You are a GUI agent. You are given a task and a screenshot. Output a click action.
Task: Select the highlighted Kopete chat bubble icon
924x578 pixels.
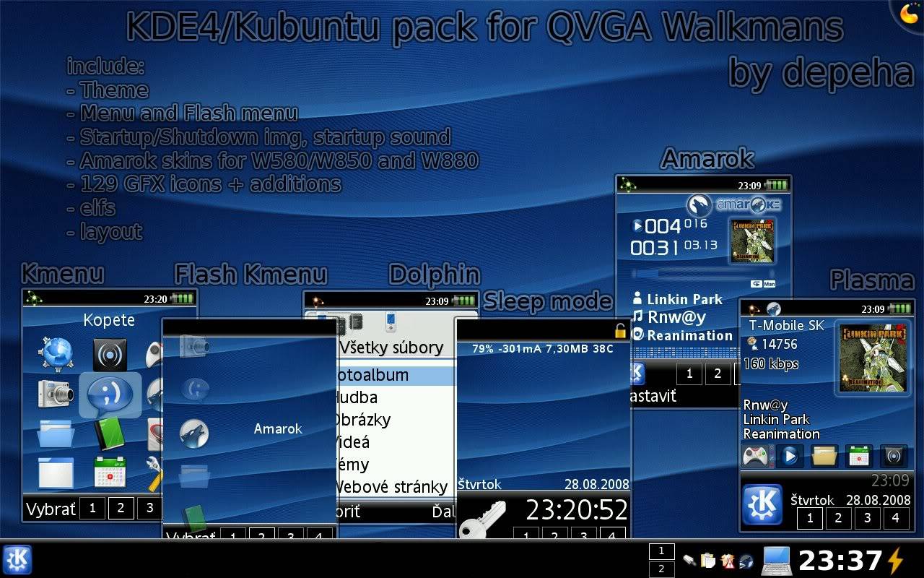[x=110, y=394]
